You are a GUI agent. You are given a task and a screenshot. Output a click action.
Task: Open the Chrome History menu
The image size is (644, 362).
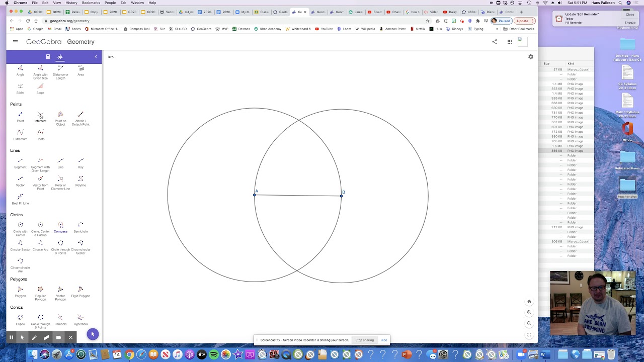point(71,3)
